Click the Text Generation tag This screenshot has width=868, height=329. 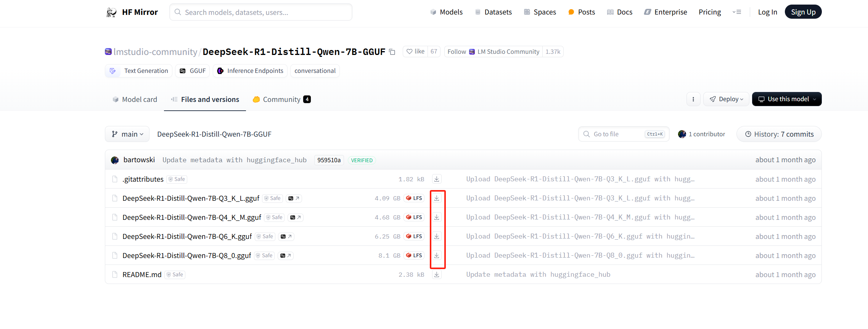tap(139, 71)
